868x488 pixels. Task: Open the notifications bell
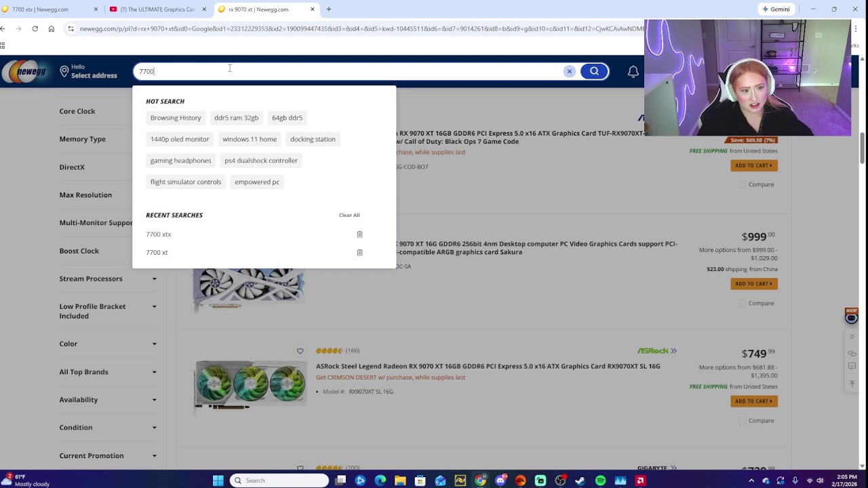[x=633, y=72]
